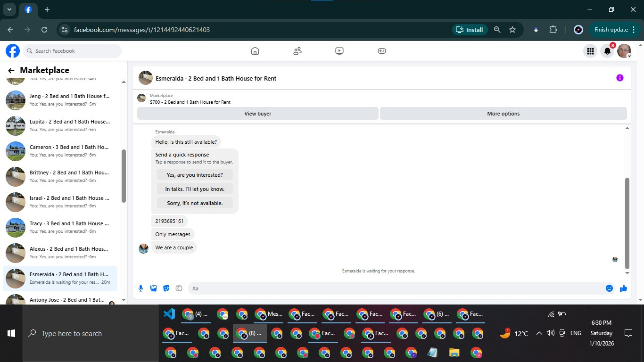This screenshot has width=644, height=362.
Task: Open Visual Studio Code from taskbar
Action: tap(169, 314)
